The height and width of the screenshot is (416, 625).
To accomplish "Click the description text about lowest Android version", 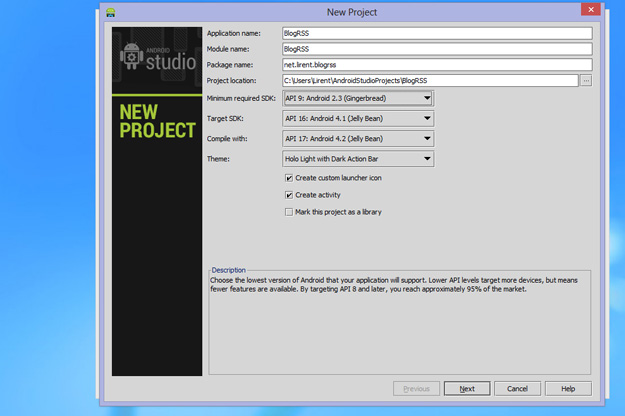I will click(394, 285).
